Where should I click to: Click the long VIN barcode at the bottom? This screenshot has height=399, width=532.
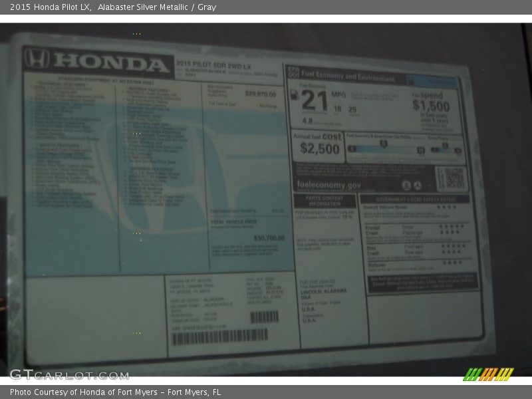220,337
